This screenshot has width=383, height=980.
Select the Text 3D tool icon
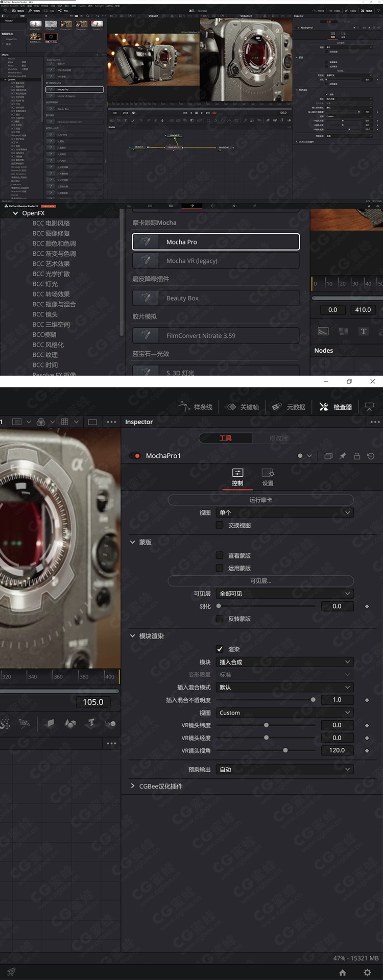click(91, 723)
